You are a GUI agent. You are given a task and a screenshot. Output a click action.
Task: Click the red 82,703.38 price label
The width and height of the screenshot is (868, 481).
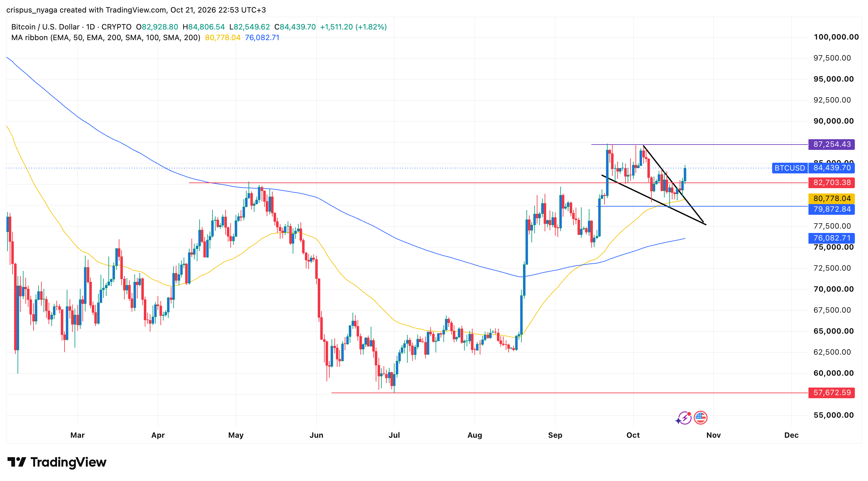click(x=832, y=183)
